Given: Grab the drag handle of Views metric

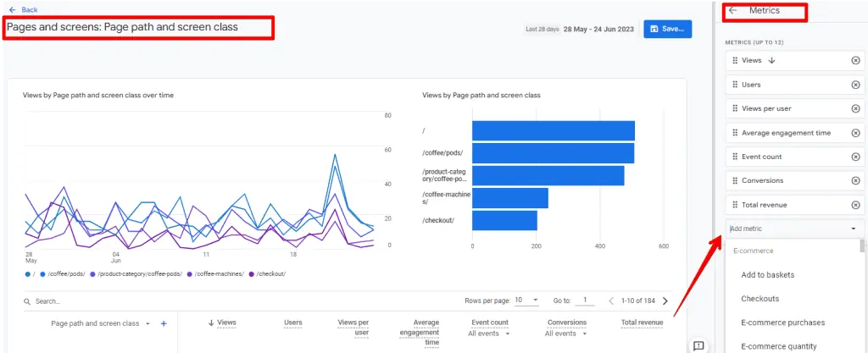Looking at the screenshot, I should tap(735, 61).
